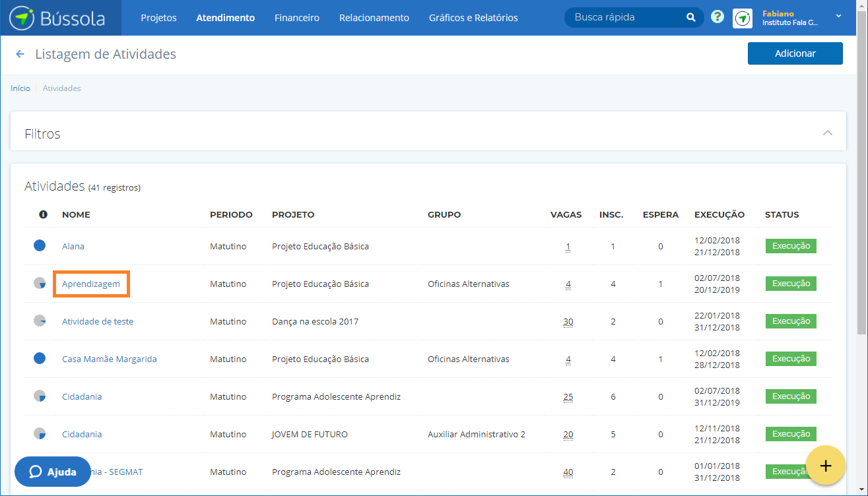
Task: Click the info icon in table header
Action: pyautogui.click(x=43, y=214)
